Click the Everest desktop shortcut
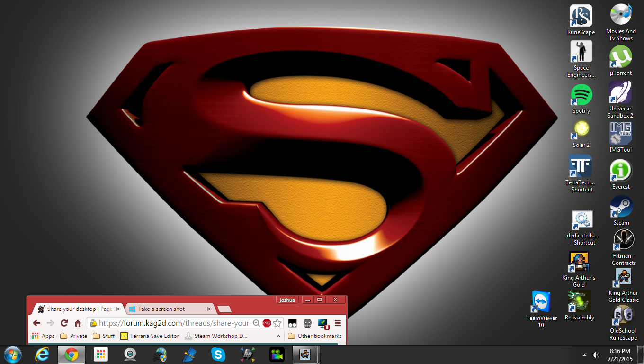Image resolution: width=644 pixels, height=364 pixels. 621,174
